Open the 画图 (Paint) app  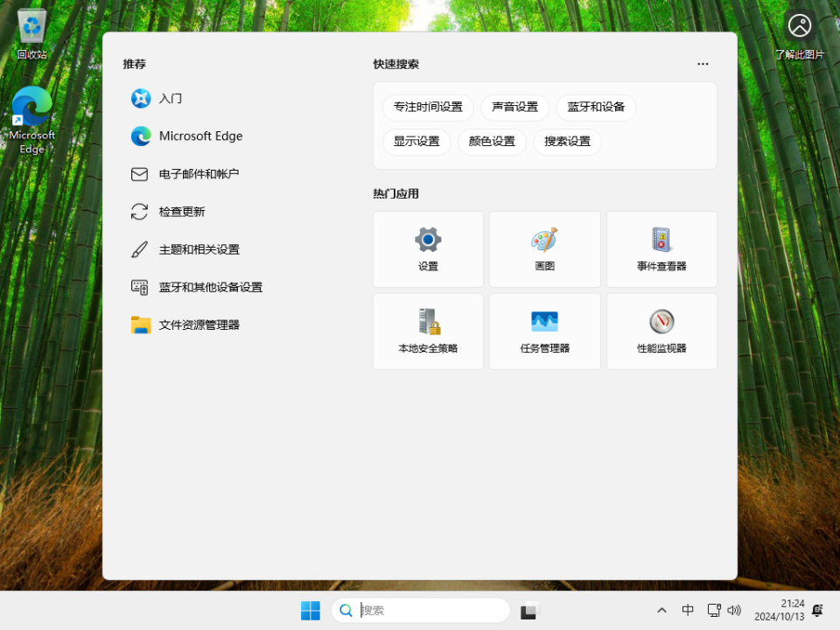(x=544, y=248)
